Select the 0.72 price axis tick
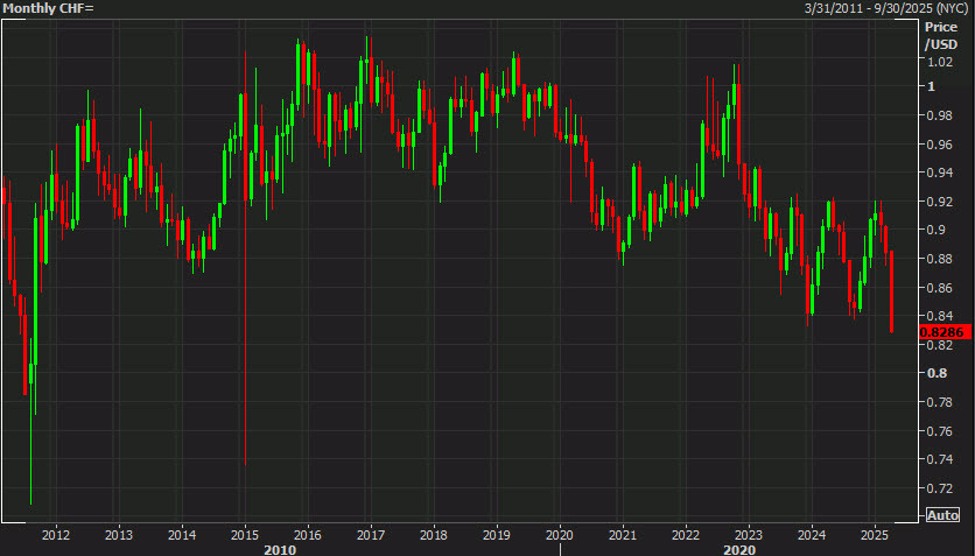Viewport: 975px width, 556px height. click(x=938, y=488)
